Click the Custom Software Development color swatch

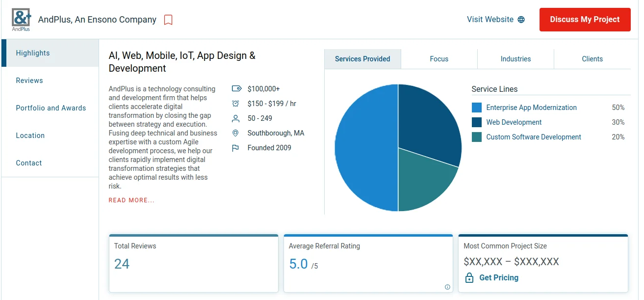coord(477,137)
